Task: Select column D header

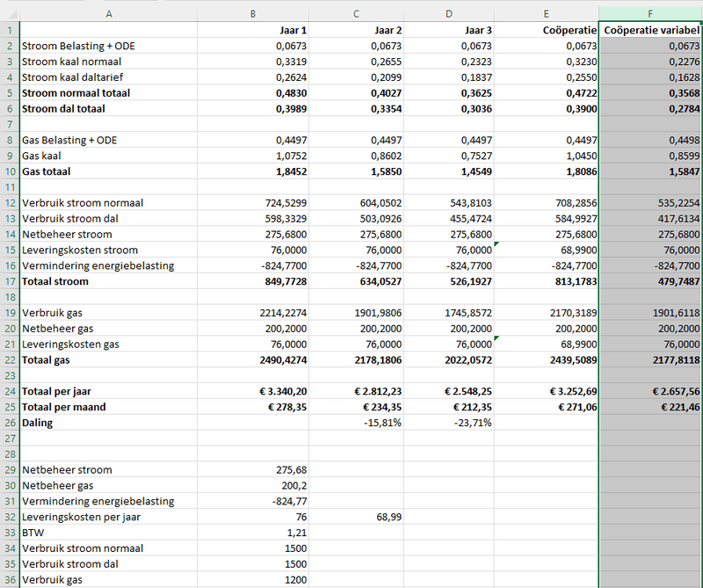Action: click(x=449, y=14)
